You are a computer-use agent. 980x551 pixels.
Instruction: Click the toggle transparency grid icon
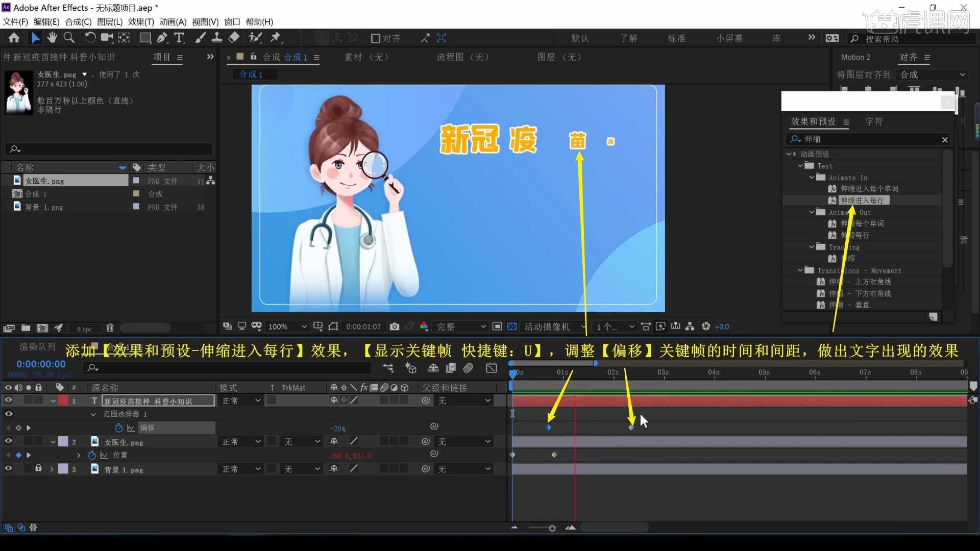[512, 327]
